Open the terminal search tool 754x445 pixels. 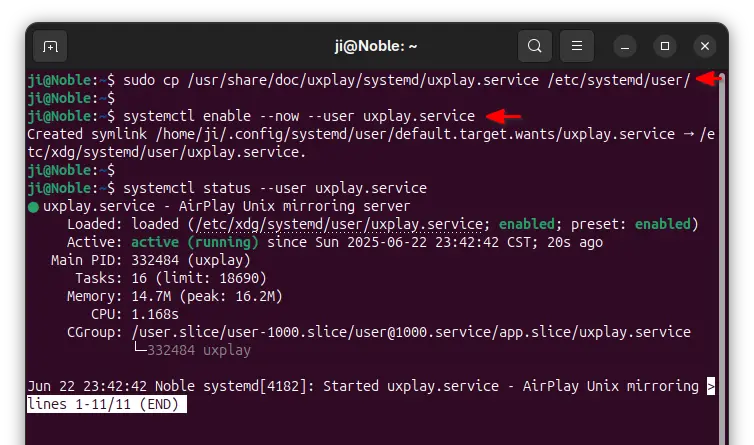coord(535,46)
